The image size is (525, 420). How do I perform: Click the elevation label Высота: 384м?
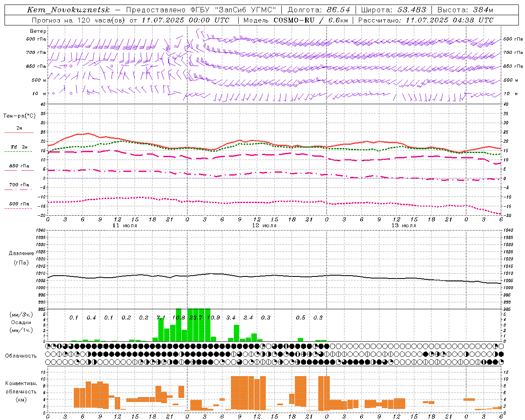(x=465, y=10)
